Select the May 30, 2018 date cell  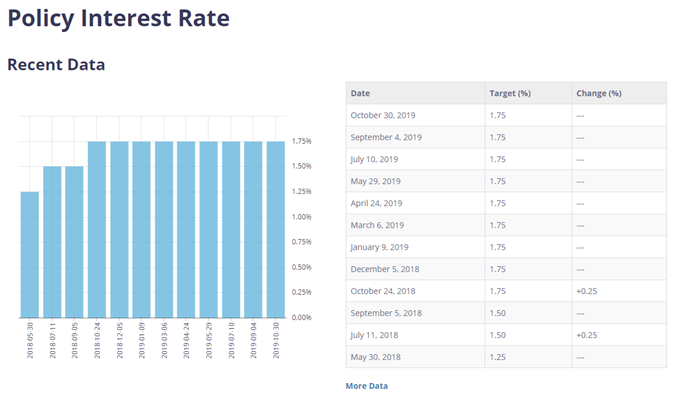pyautogui.click(x=415, y=357)
